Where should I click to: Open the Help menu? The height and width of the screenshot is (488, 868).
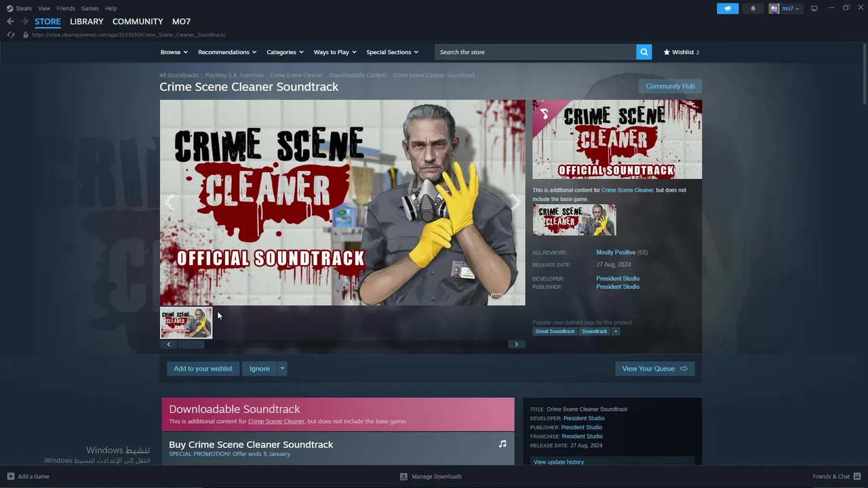(x=111, y=8)
